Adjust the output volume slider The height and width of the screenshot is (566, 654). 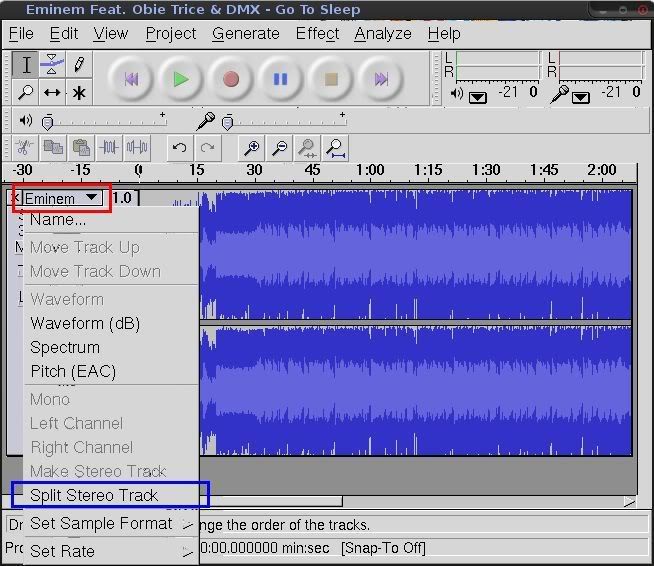(48, 123)
